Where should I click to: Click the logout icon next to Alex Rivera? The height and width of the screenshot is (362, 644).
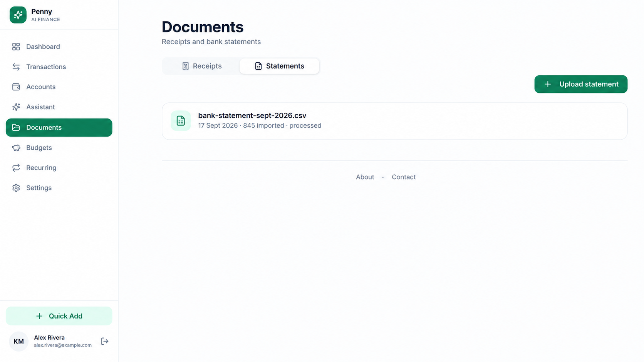(x=105, y=341)
